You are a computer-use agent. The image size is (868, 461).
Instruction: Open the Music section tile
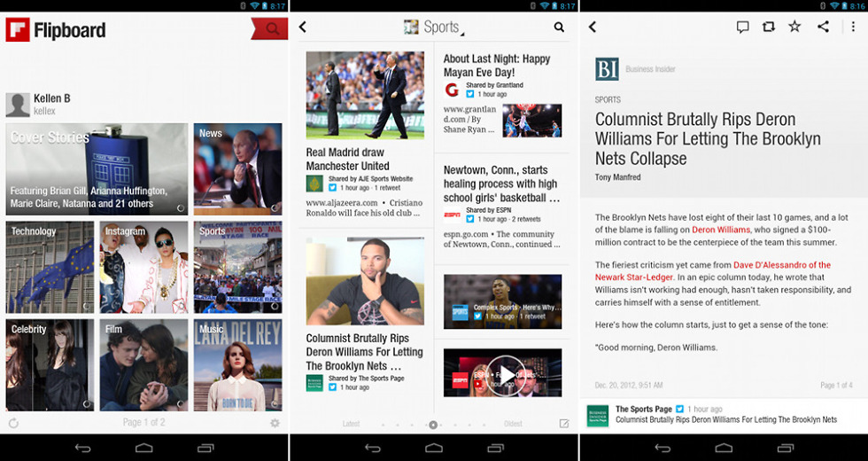tap(238, 364)
